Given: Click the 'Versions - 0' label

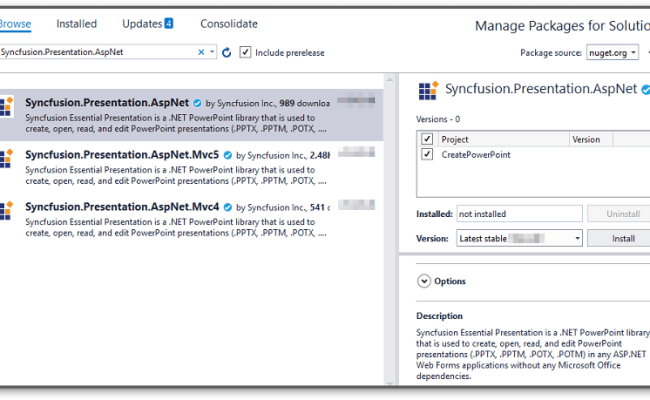Looking at the screenshot, I should pos(438,119).
